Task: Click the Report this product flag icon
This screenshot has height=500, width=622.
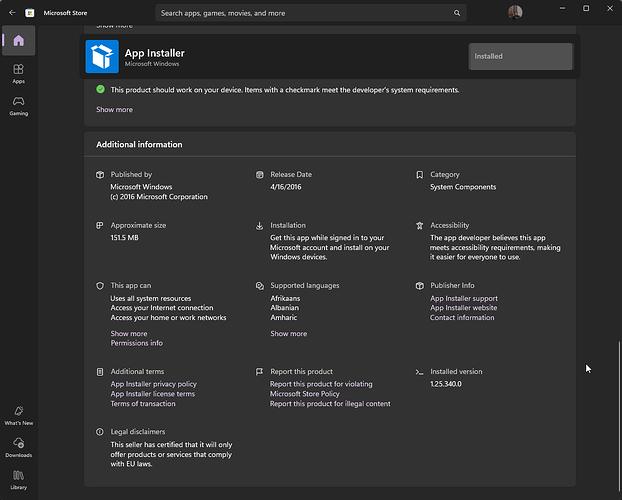Action: point(259,372)
